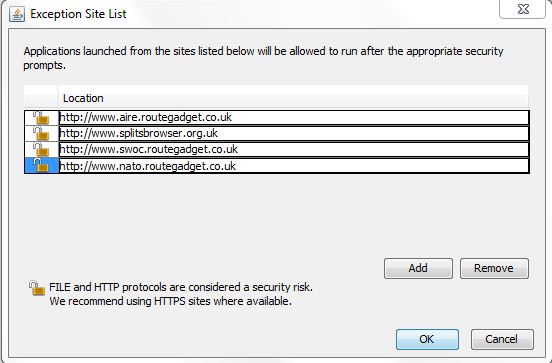Click the unlocked padlock warning icon near the FILE and HTTP notice
This screenshot has width=552, height=363.
[37, 288]
